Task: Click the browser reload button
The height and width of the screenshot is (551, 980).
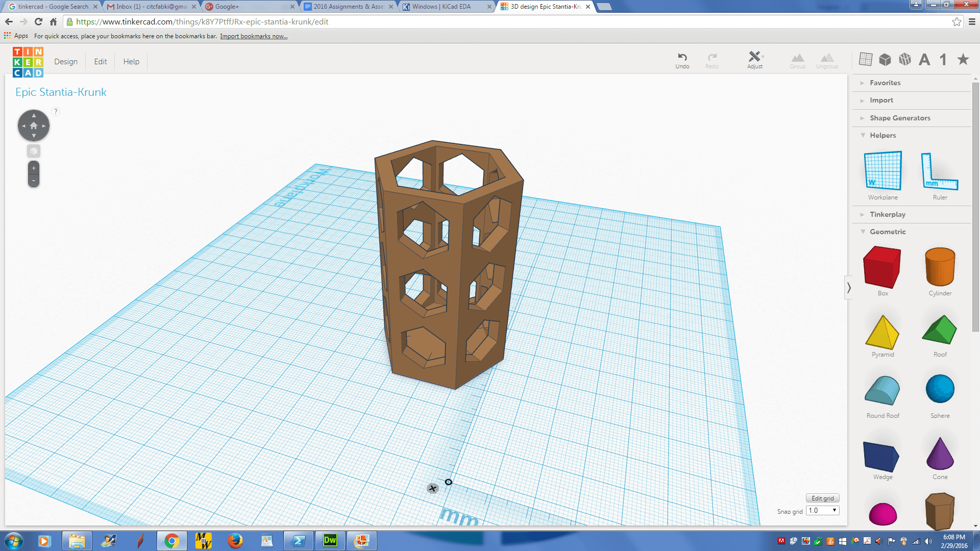Action: 38,22
